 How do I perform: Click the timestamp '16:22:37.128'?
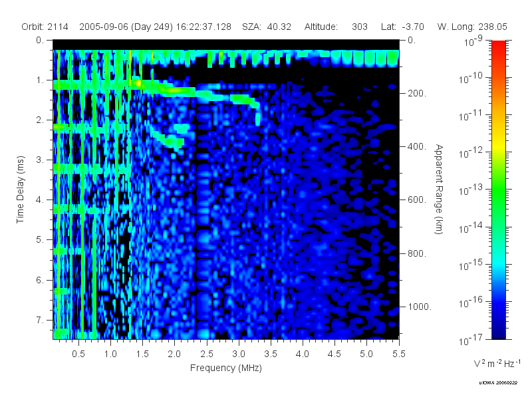point(203,27)
